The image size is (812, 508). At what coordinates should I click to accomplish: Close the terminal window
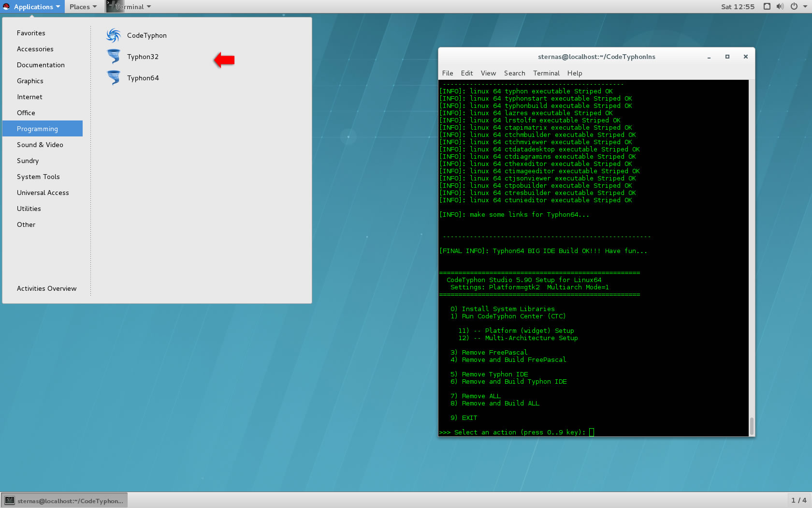pos(746,57)
